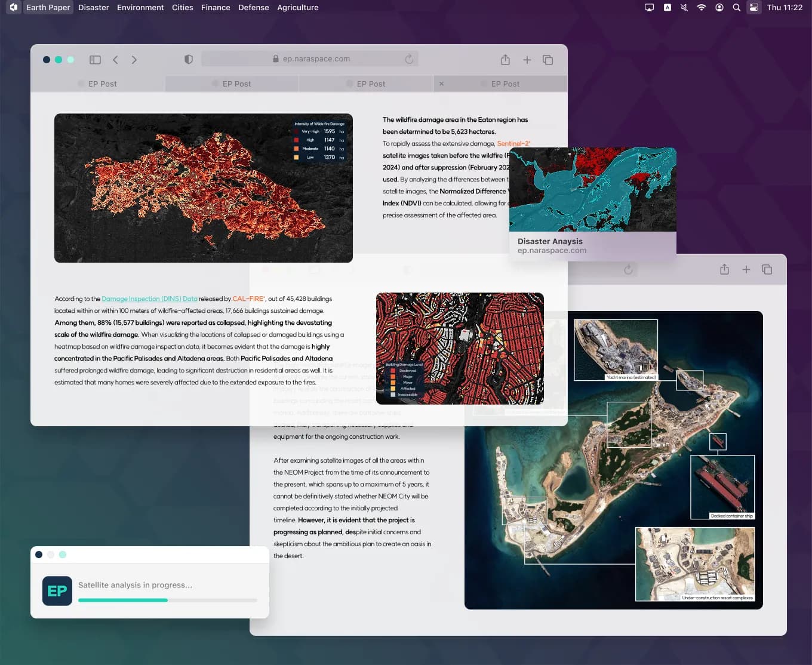The height and width of the screenshot is (665, 812).
Task: Show tab overview in front window
Action: tap(548, 60)
